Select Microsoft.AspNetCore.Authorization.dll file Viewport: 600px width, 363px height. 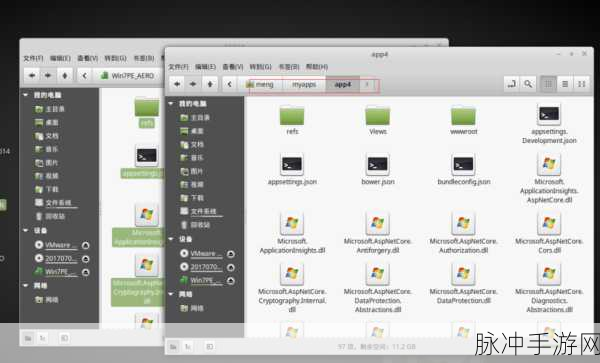[463, 233]
